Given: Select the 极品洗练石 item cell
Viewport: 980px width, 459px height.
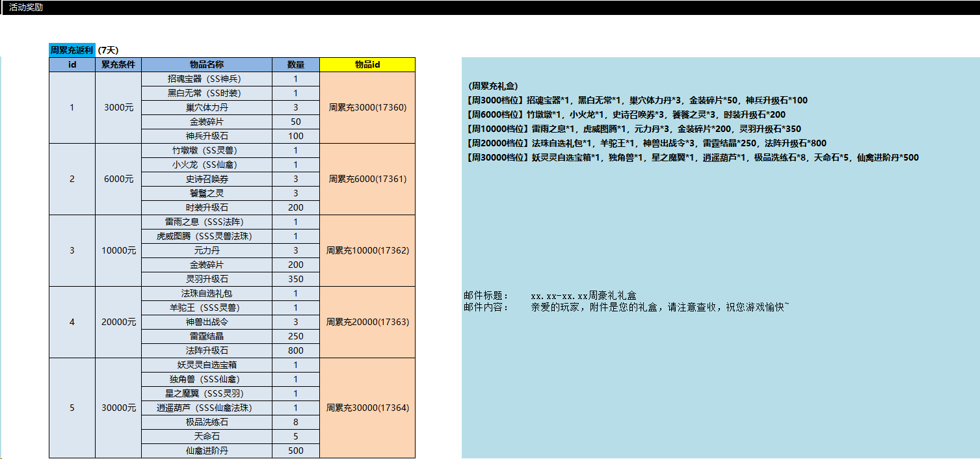Looking at the screenshot, I should (207, 422).
